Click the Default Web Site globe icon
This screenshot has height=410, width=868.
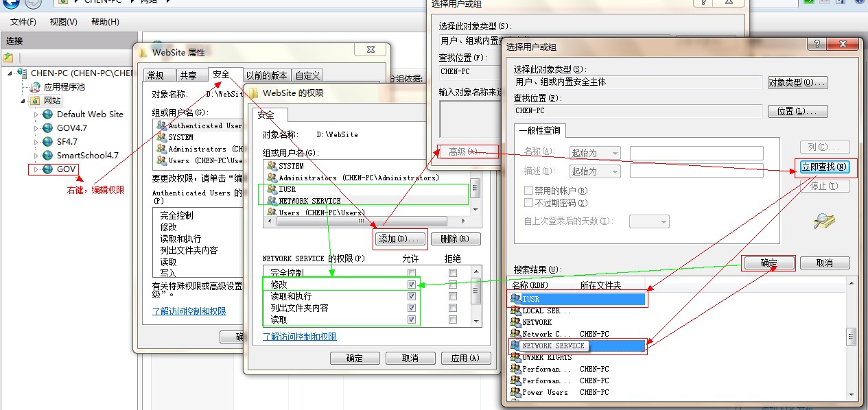pyautogui.click(x=47, y=114)
